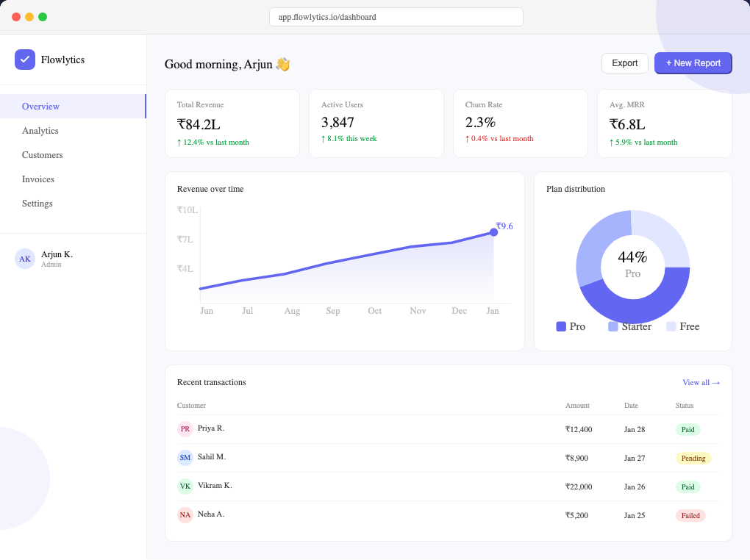
Task: Click the 0.4% vs last month indicator
Action: pos(499,139)
